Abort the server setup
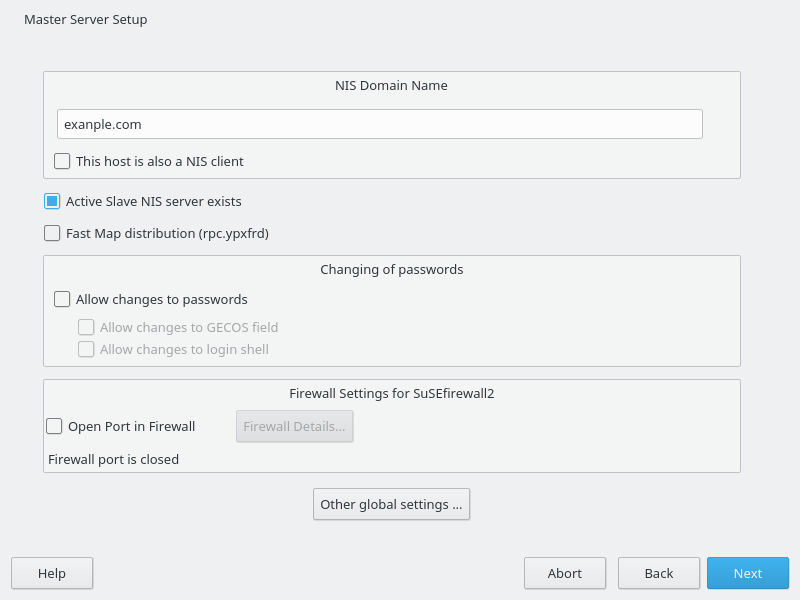The height and width of the screenshot is (600, 800). [x=564, y=573]
